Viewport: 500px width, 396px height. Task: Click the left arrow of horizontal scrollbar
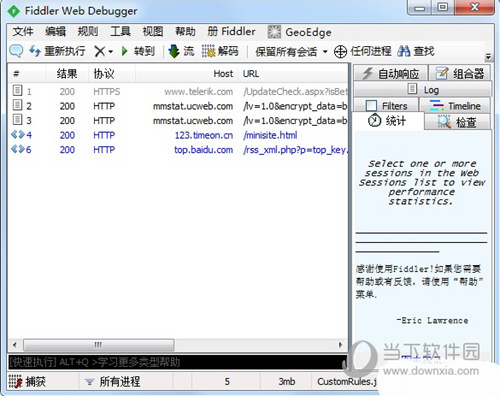pyautogui.click(x=15, y=345)
